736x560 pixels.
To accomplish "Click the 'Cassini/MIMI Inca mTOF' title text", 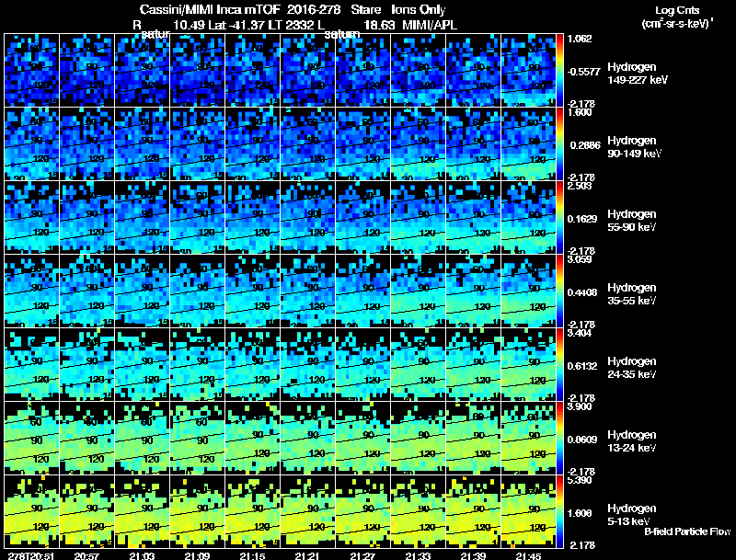I will click(x=210, y=9).
